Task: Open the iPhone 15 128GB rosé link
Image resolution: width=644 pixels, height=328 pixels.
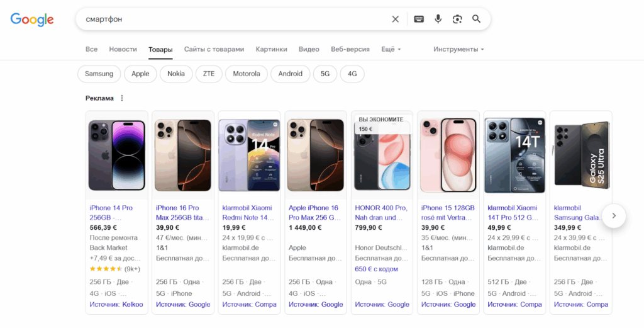Action: click(448, 213)
